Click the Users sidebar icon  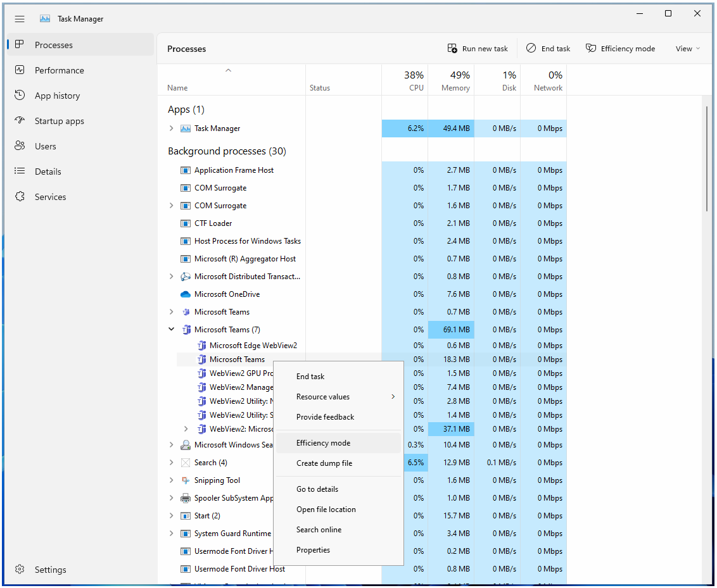click(19, 146)
